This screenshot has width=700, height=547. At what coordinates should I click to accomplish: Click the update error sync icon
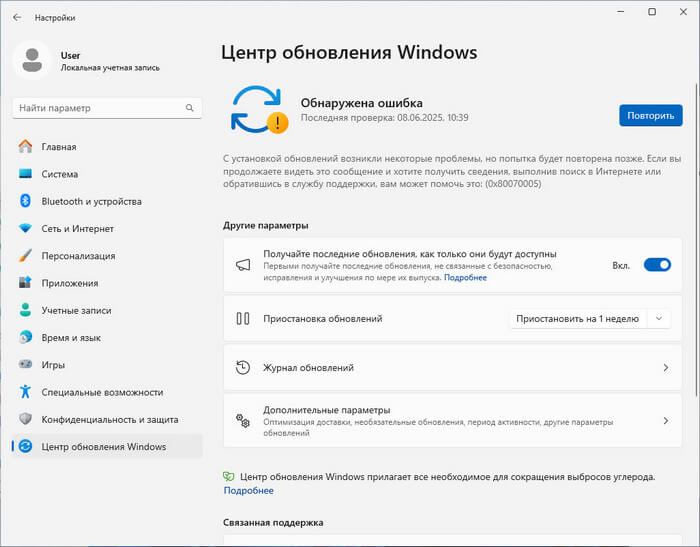click(x=257, y=110)
